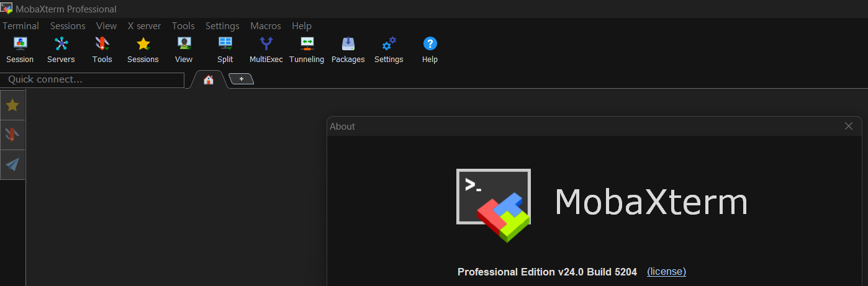Open the Terminal menu
Screen dimensions: 868x286
20,26
